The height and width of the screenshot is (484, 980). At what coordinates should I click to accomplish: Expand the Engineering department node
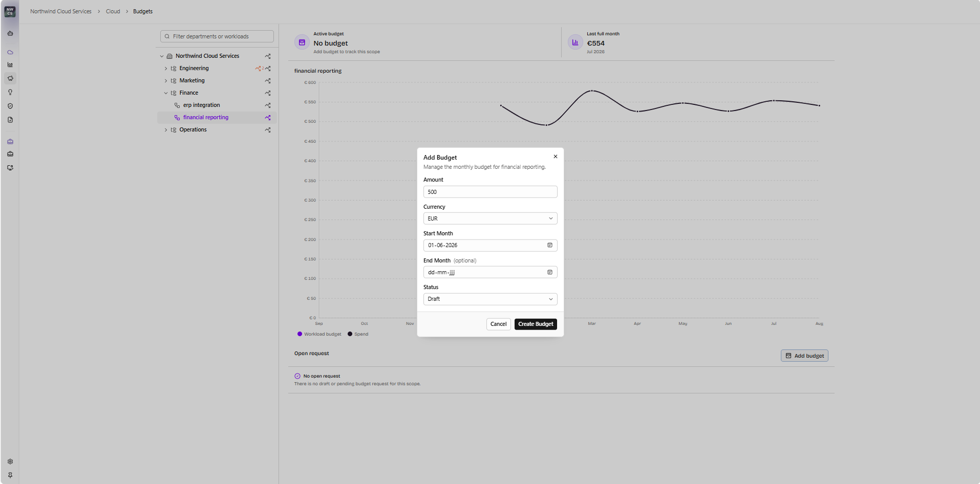(166, 69)
